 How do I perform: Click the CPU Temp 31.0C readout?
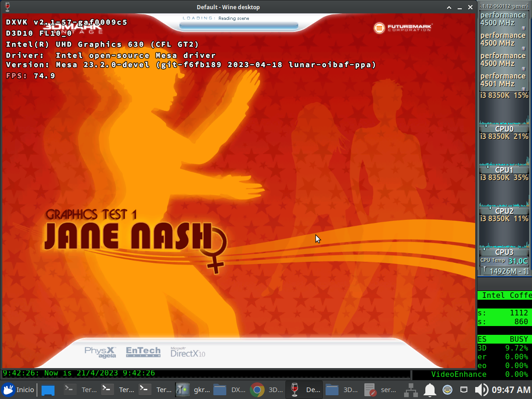click(504, 260)
